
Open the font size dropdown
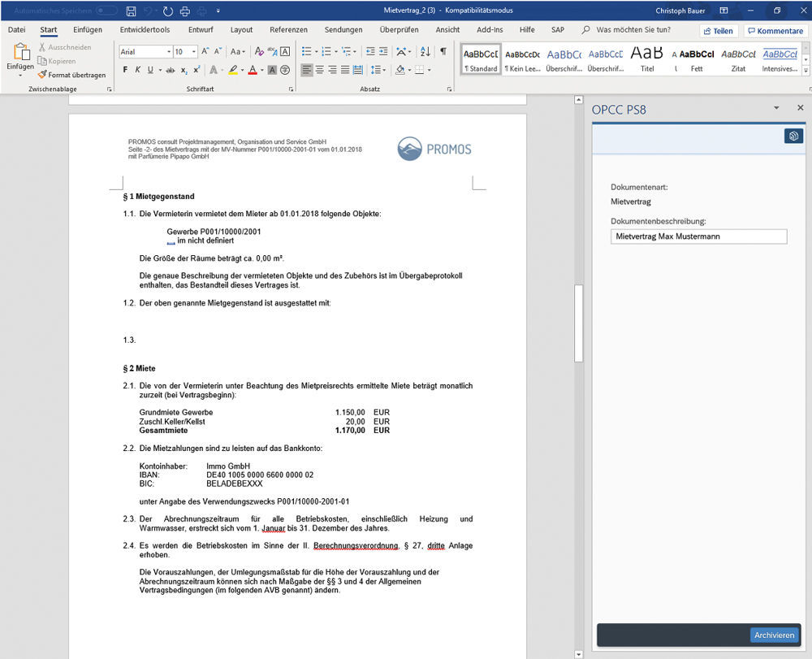[193, 51]
